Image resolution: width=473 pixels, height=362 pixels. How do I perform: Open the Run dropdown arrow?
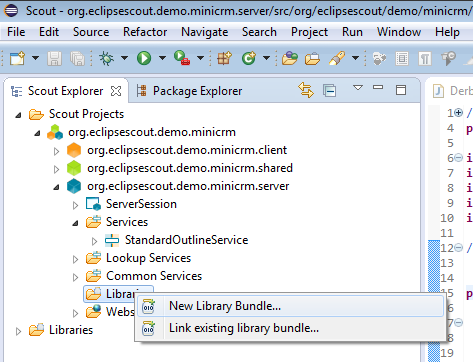coord(162,58)
